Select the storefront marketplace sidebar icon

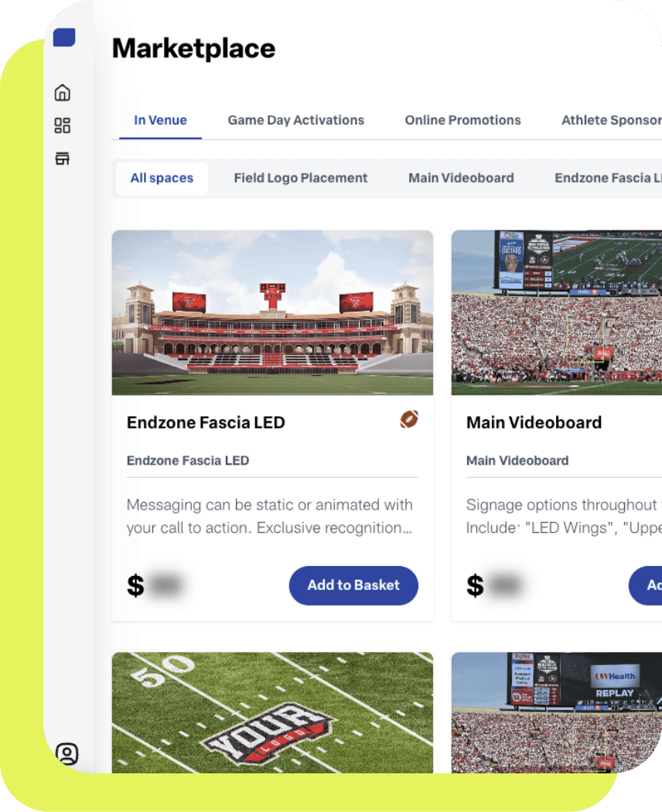(x=63, y=159)
